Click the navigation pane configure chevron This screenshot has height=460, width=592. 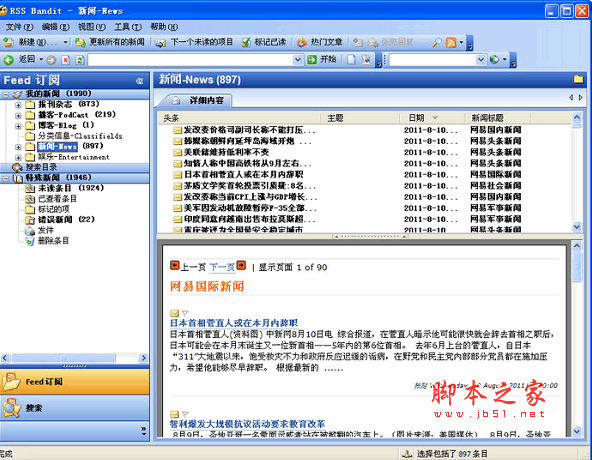[x=143, y=431]
